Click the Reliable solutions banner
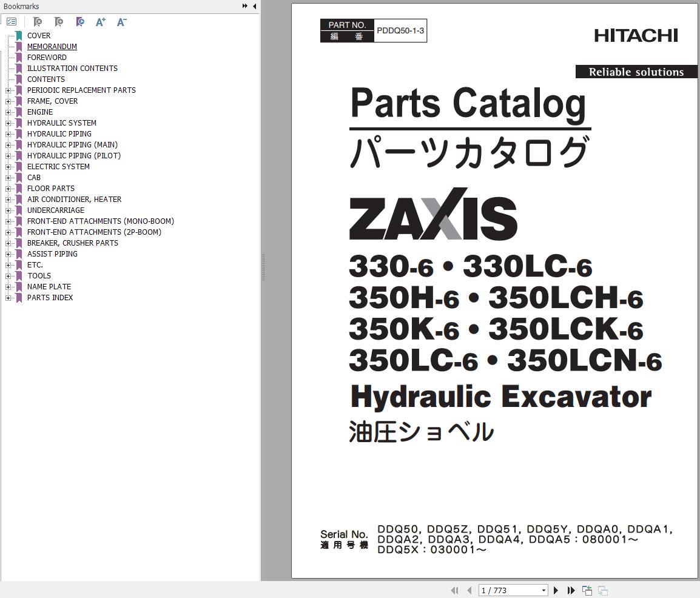Viewport: 700px width, 598px height. click(x=636, y=72)
